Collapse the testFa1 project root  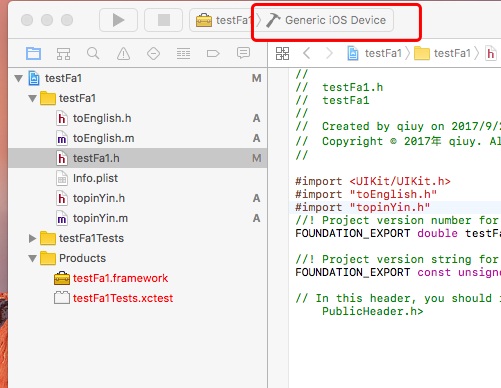pyautogui.click(x=19, y=78)
